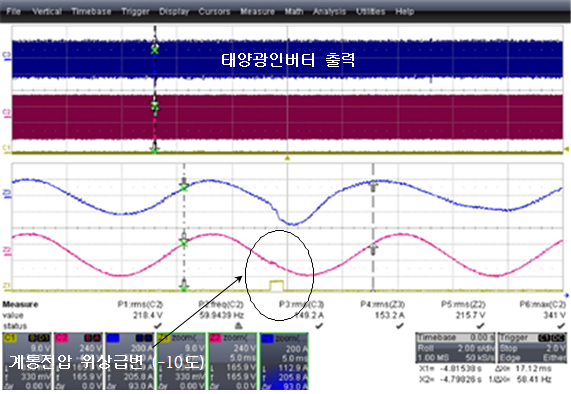Click the P6 max(C2) measurement value
The height and width of the screenshot is (394, 571).
(x=555, y=315)
